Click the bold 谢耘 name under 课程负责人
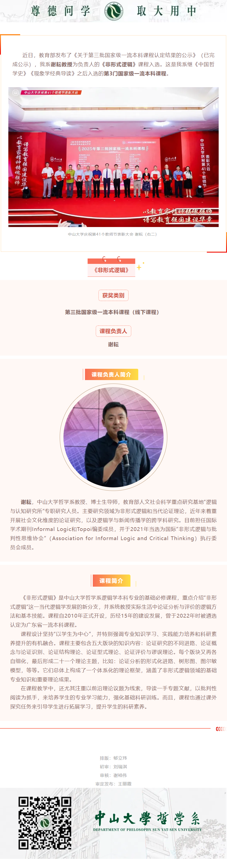 click(x=113, y=344)
